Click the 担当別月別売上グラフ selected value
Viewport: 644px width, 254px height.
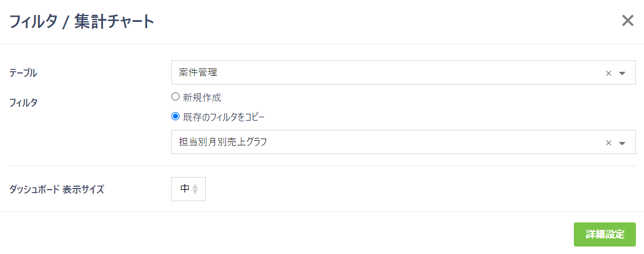pos(223,143)
